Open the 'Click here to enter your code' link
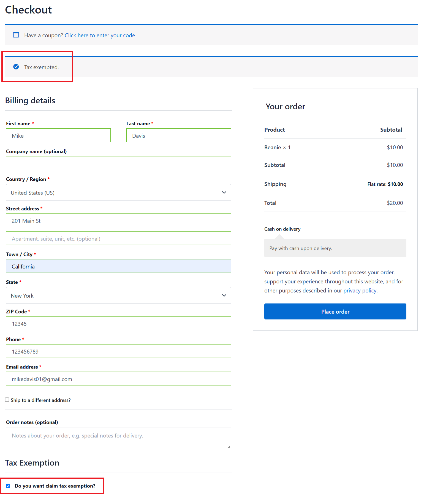 point(100,35)
